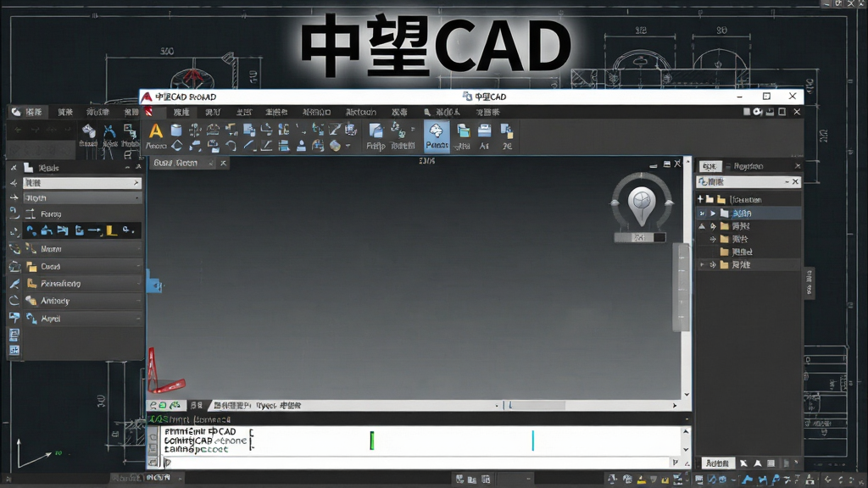This screenshot has height=488, width=868.
Task: Click the command line input field
Action: [x=415, y=463]
